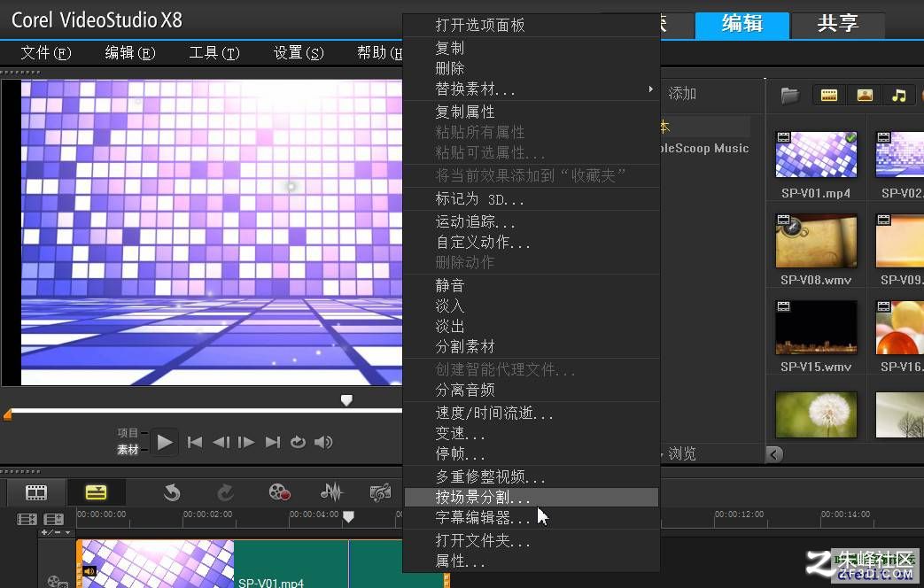Show all visible tracks in timeline
The image size is (924, 588).
click(x=27, y=519)
